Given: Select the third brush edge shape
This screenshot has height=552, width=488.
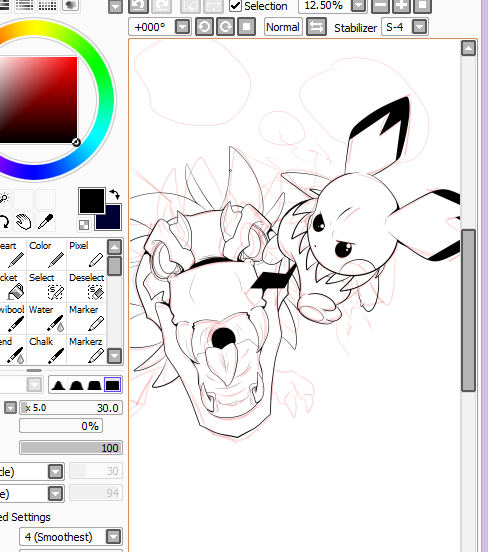Looking at the screenshot, I should (x=94, y=385).
